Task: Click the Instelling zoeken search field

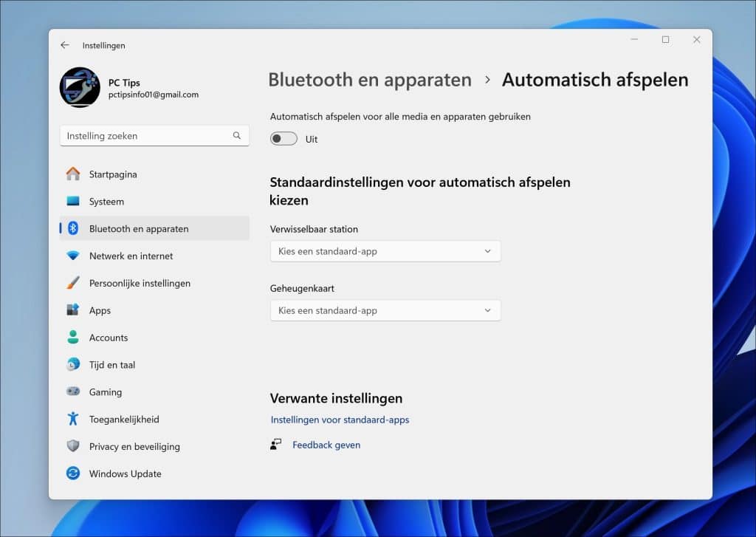Action: click(x=154, y=136)
